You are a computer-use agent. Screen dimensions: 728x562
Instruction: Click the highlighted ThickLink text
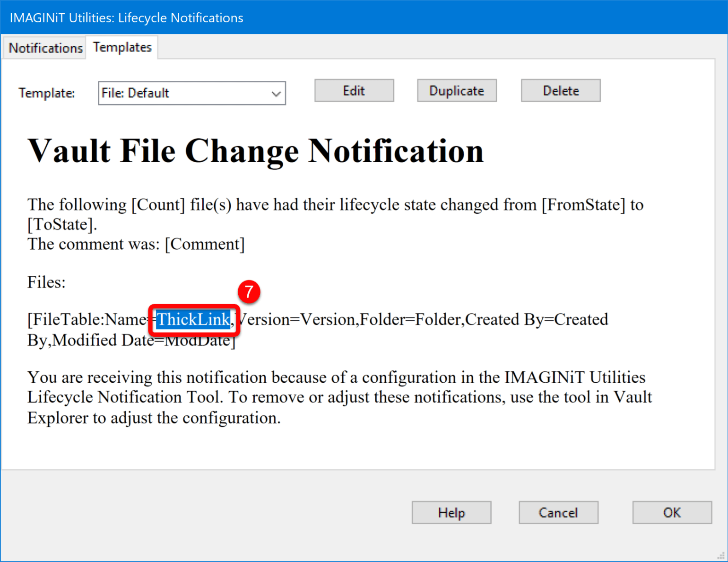coord(193,320)
